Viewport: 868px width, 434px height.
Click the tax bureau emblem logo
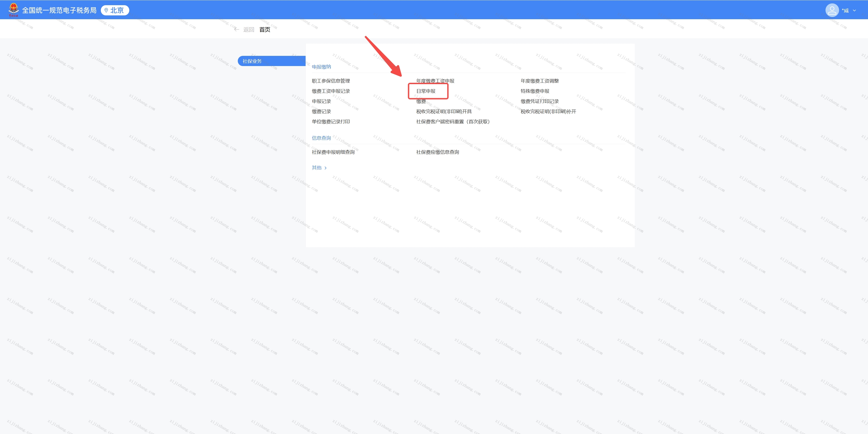point(14,10)
